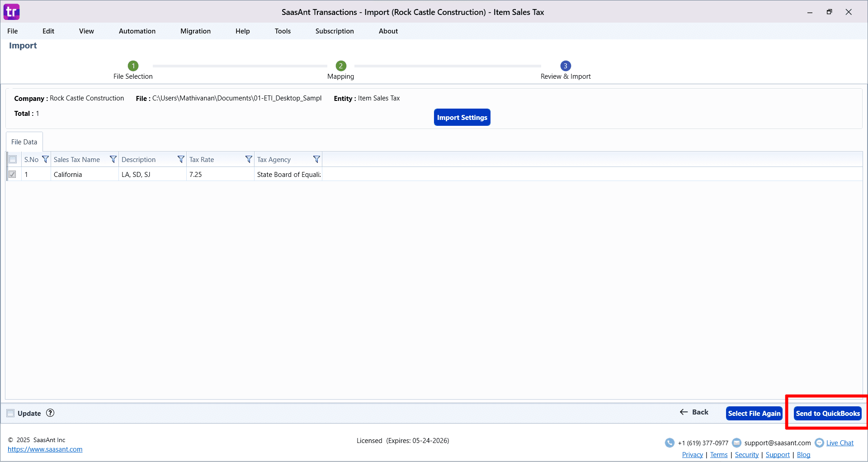Open the Migration menu
This screenshot has height=462, width=868.
[195, 31]
